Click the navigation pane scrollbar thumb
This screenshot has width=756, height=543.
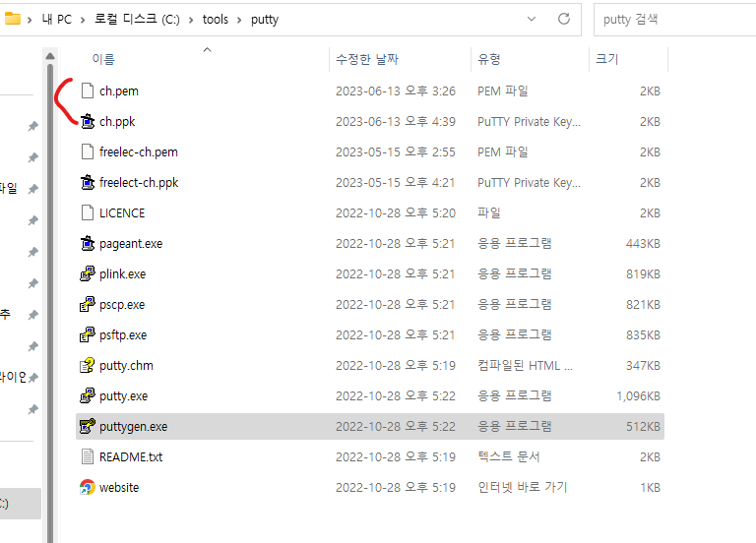[x=50, y=304]
